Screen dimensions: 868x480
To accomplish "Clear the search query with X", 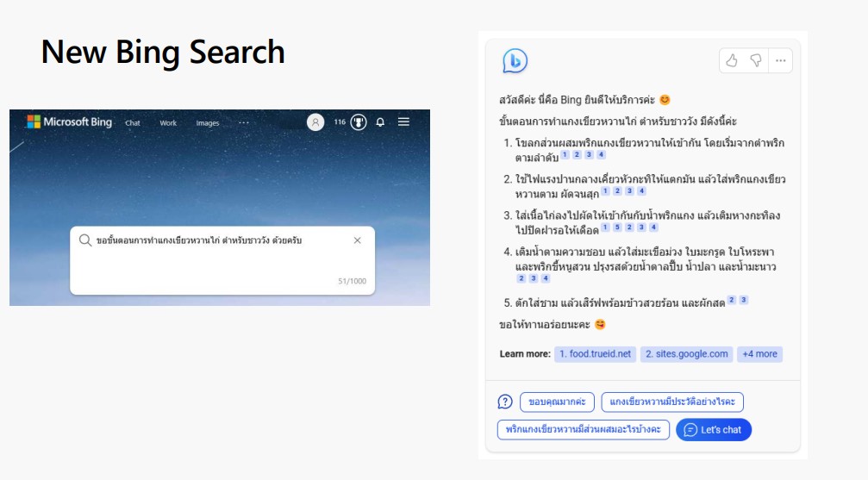I will [357, 240].
